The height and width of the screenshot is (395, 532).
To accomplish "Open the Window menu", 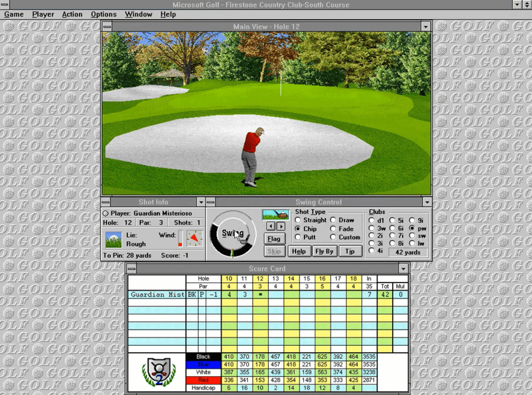I will click(138, 14).
